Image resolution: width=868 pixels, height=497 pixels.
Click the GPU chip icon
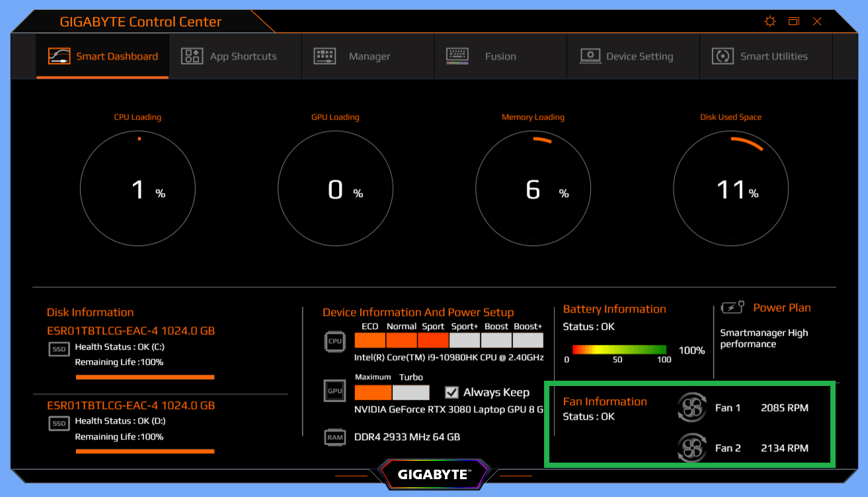click(x=335, y=391)
